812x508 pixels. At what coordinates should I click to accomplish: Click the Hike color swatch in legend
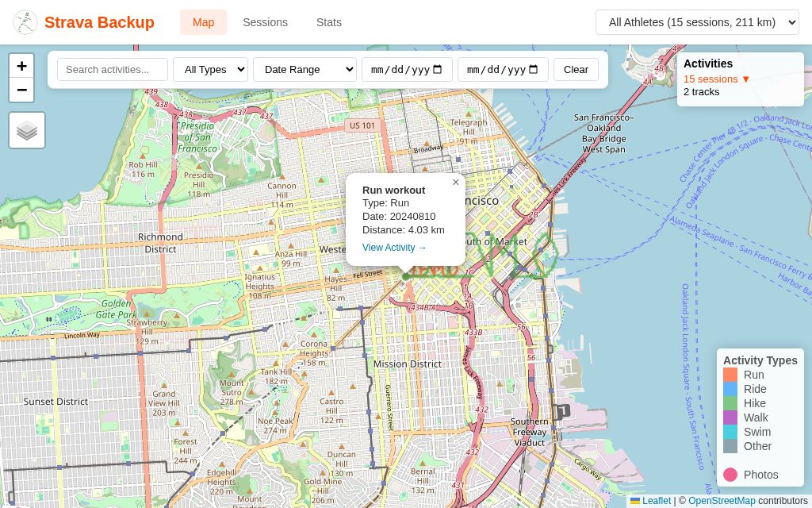click(x=730, y=403)
